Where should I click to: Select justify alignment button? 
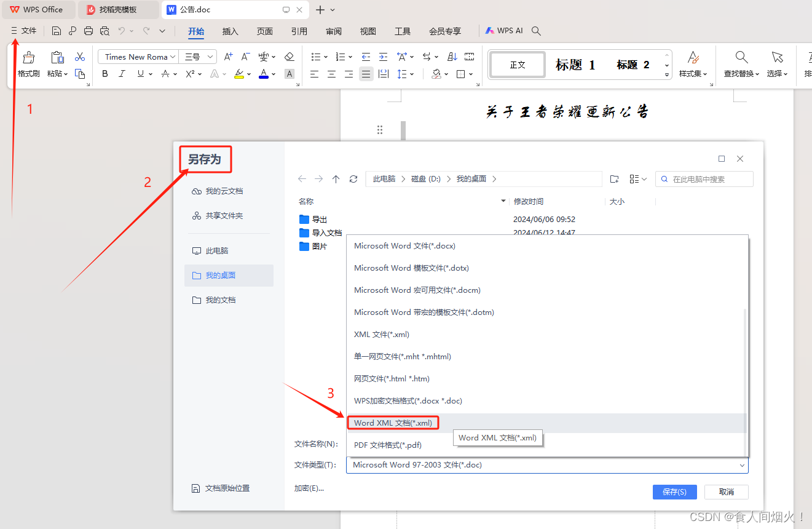[366, 74]
